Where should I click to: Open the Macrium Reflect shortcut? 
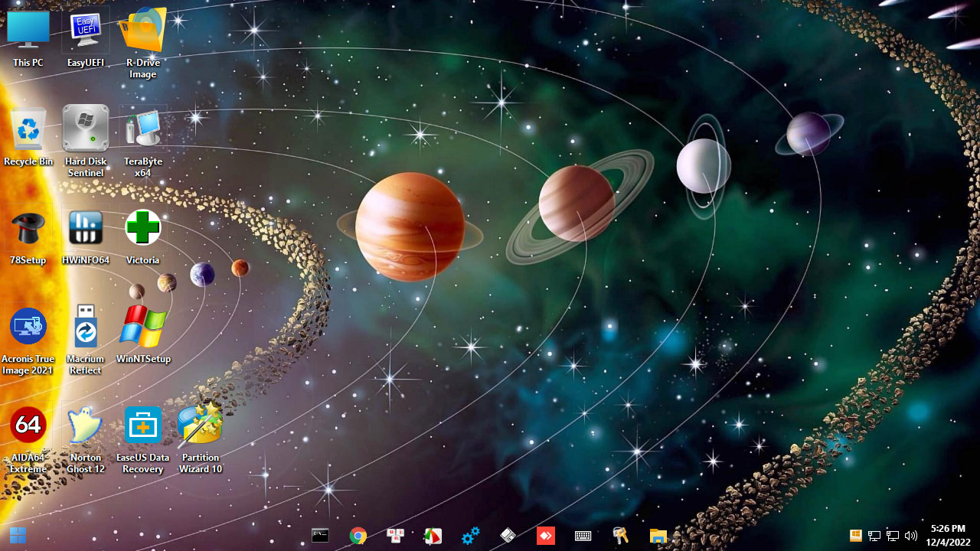pos(86,341)
